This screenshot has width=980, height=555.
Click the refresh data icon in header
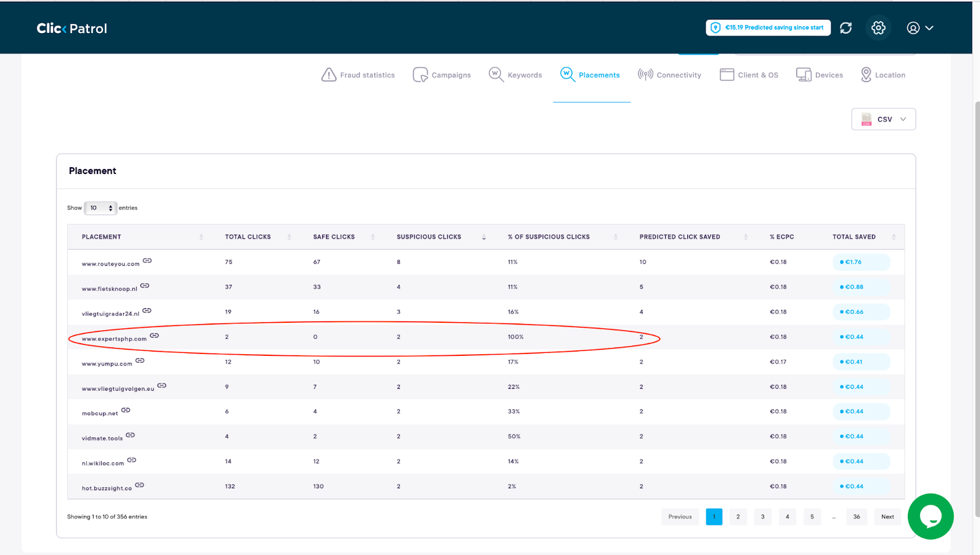(846, 28)
